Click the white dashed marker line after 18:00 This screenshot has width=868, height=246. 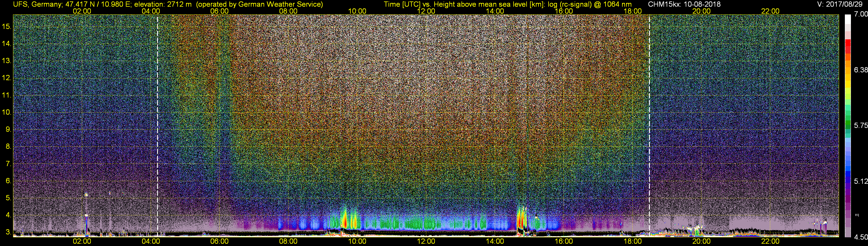[649, 125]
